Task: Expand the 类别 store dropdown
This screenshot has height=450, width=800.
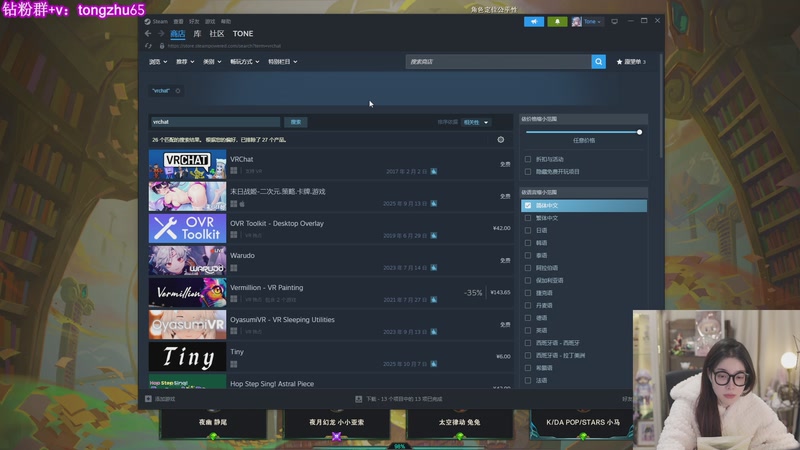Action: click(x=212, y=62)
